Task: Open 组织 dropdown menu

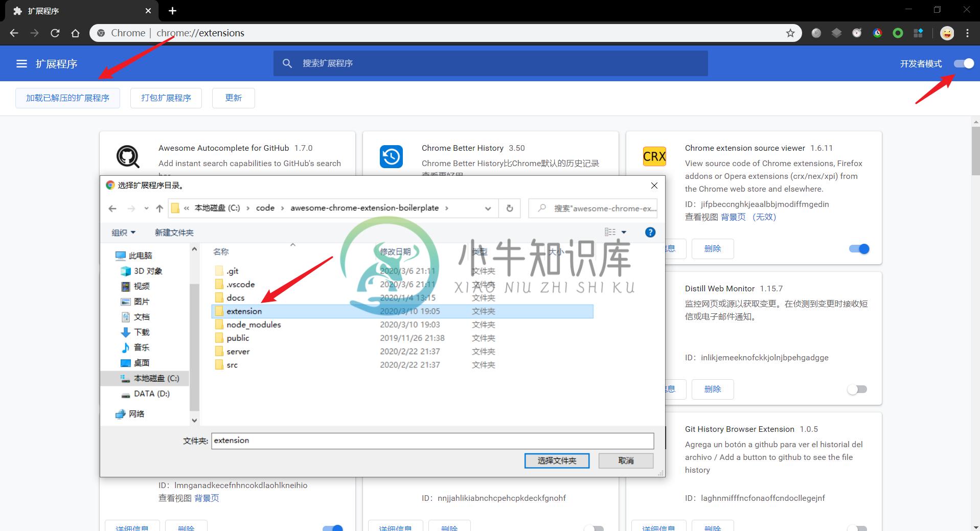Action: (x=124, y=233)
